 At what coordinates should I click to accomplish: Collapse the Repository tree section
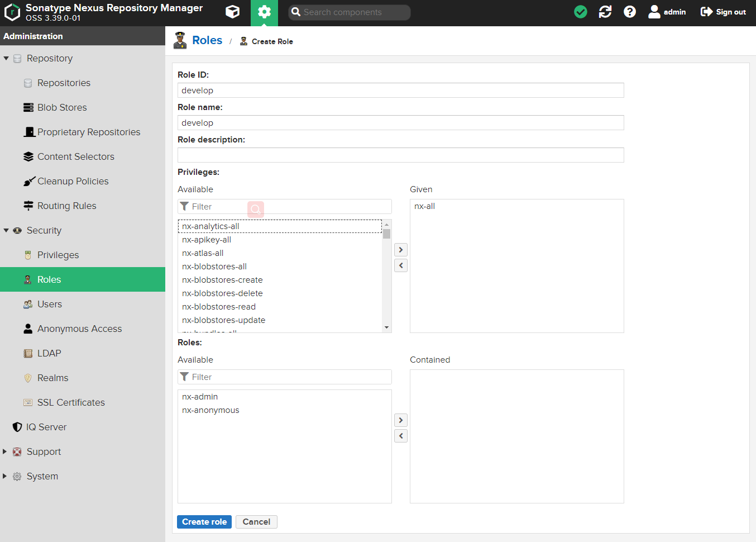[6, 58]
